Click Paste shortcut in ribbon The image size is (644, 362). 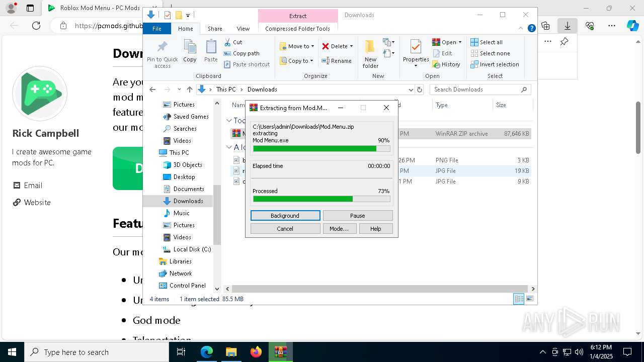[x=247, y=64]
